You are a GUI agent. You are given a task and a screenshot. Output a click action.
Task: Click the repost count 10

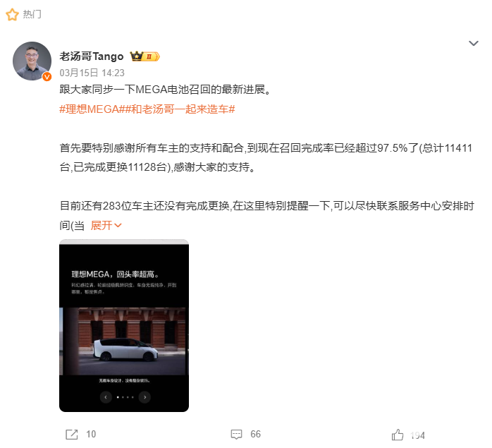click(91, 435)
